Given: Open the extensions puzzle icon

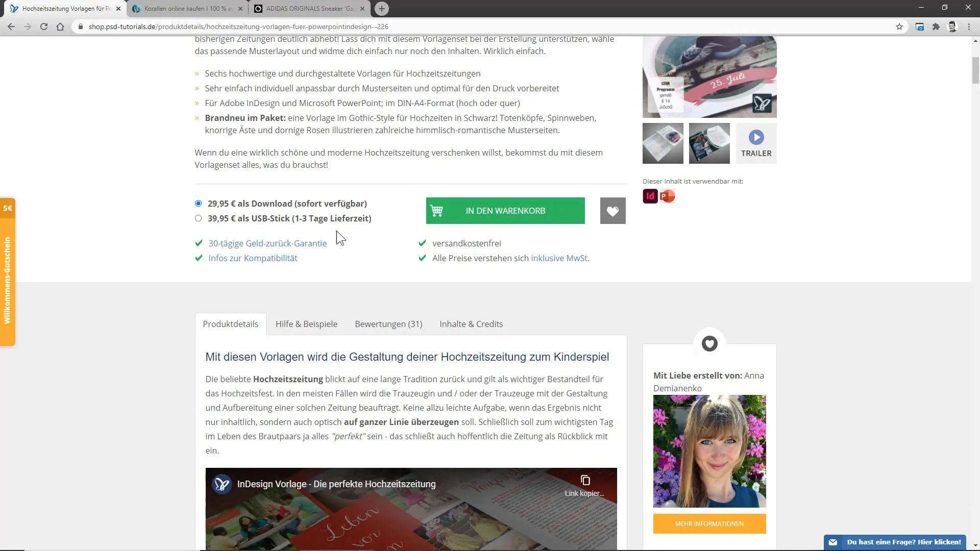Looking at the screenshot, I should [936, 27].
